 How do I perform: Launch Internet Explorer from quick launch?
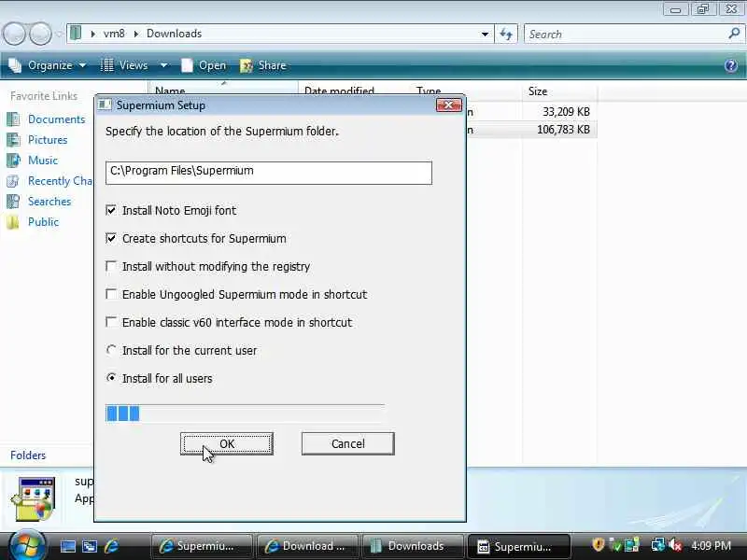pyautogui.click(x=111, y=546)
